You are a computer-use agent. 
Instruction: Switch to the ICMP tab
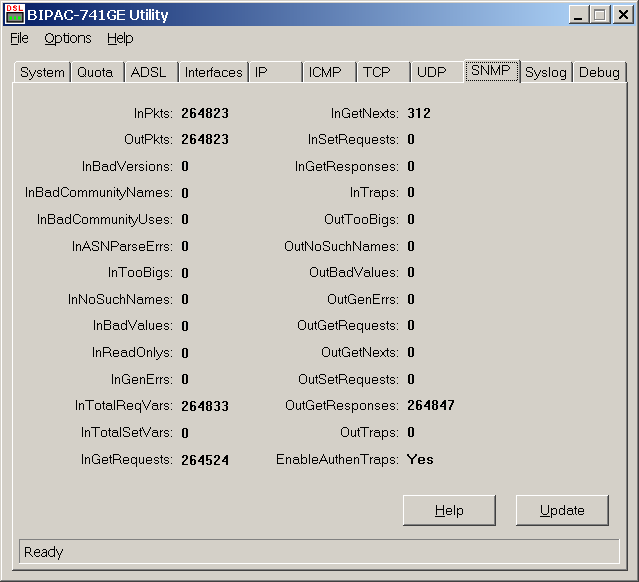(x=329, y=72)
